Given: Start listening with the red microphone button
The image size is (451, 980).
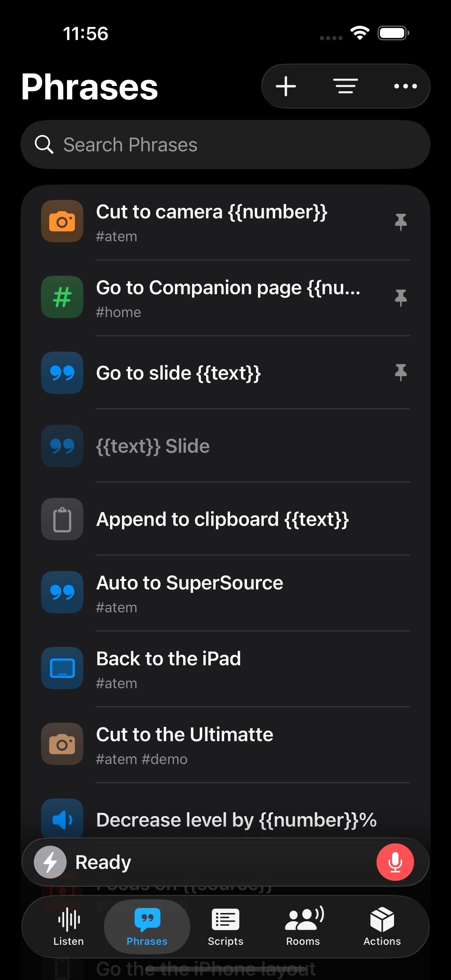Looking at the screenshot, I should (395, 862).
